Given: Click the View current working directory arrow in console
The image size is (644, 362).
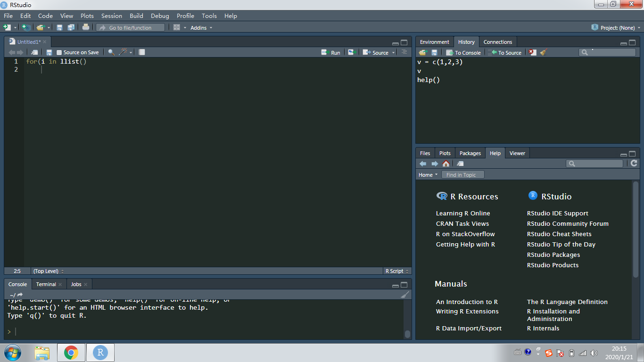Looking at the screenshot, I should (x=20, y=295).
